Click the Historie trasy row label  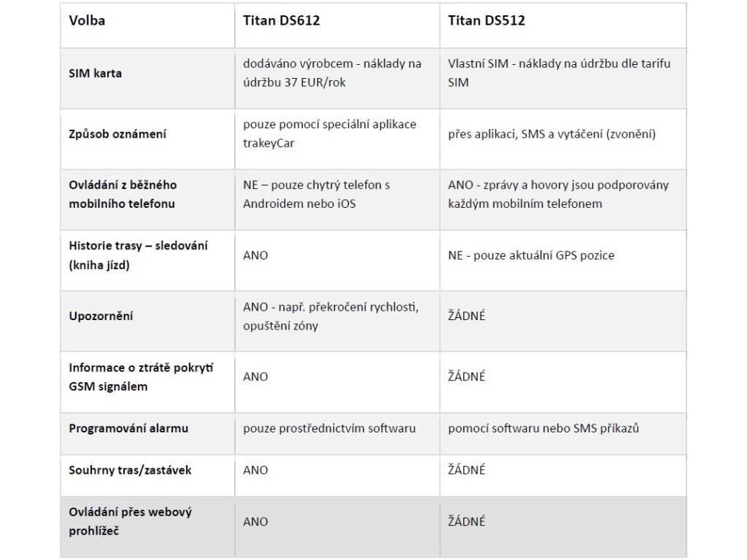point(138,255)
